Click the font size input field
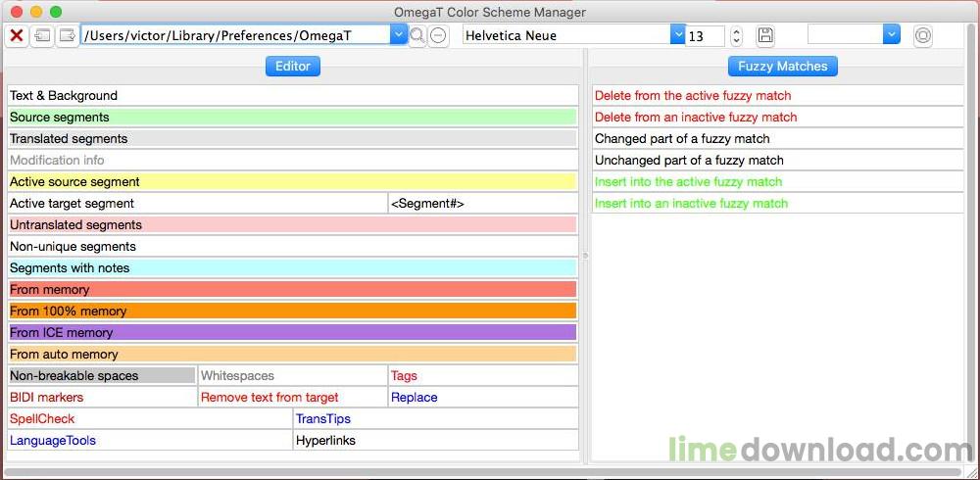 coord(706,35)
